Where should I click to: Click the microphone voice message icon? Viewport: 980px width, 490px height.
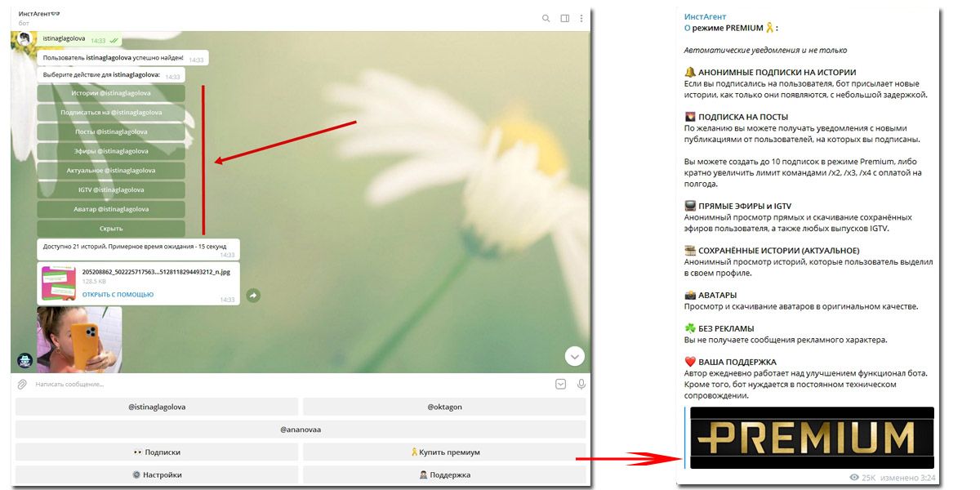(581, 384)
